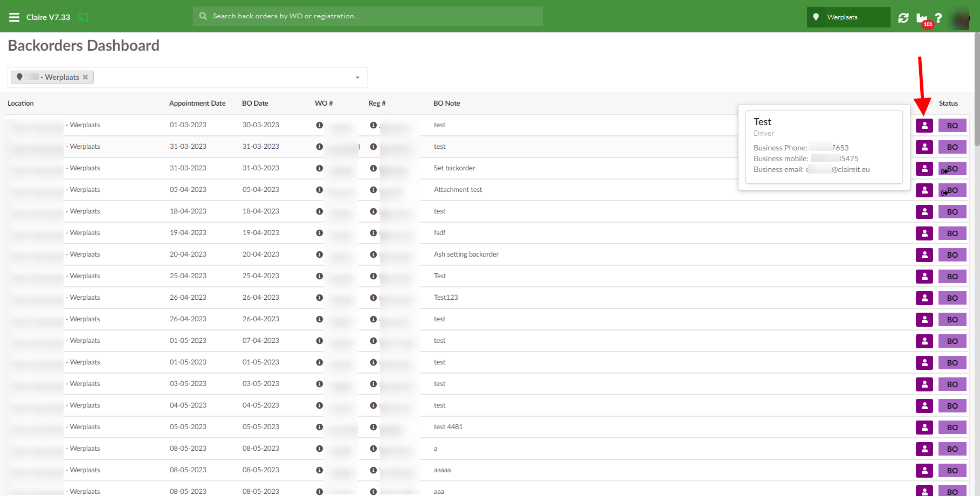This screenshot has width=980, height=496.
Task: Expand the location filter dropdown arrow
Action: [x=357, y=78]
